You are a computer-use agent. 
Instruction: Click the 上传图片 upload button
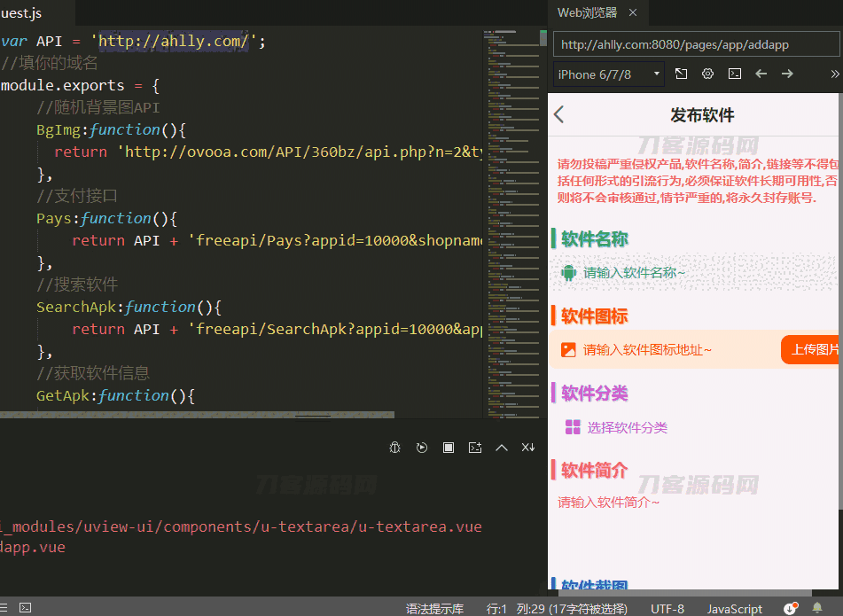pyautogui.click(x=813, y=349)
